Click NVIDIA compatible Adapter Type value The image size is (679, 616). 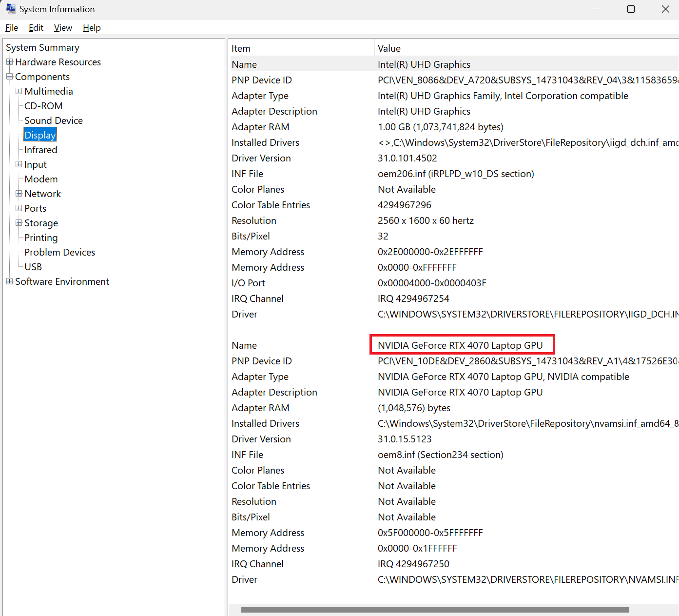pos(504,377)
